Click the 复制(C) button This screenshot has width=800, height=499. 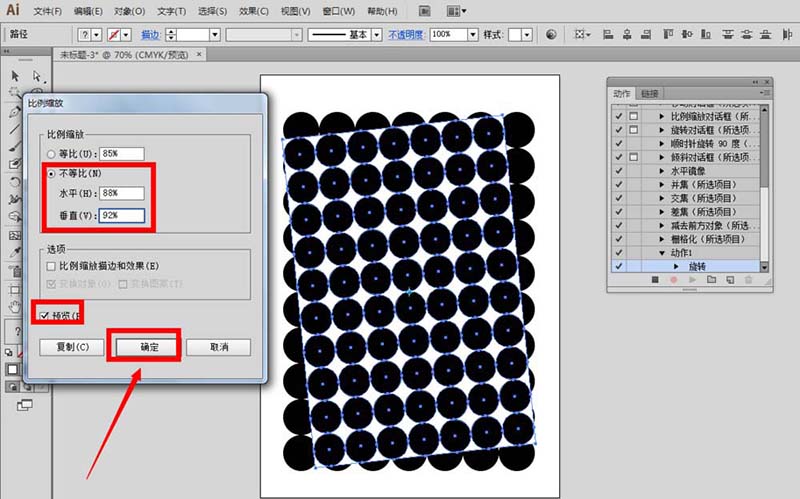pos(72,347)
